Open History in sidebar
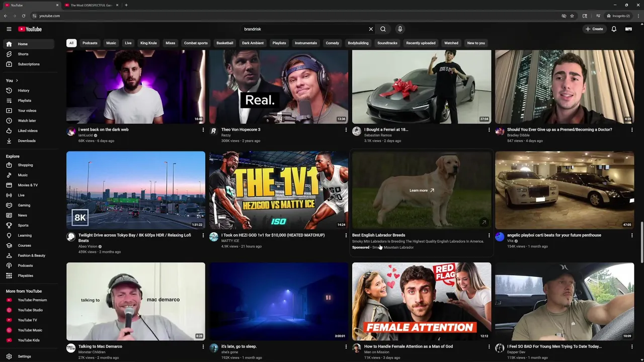This screenshot has height=362, width=644. tap(30, 90)
